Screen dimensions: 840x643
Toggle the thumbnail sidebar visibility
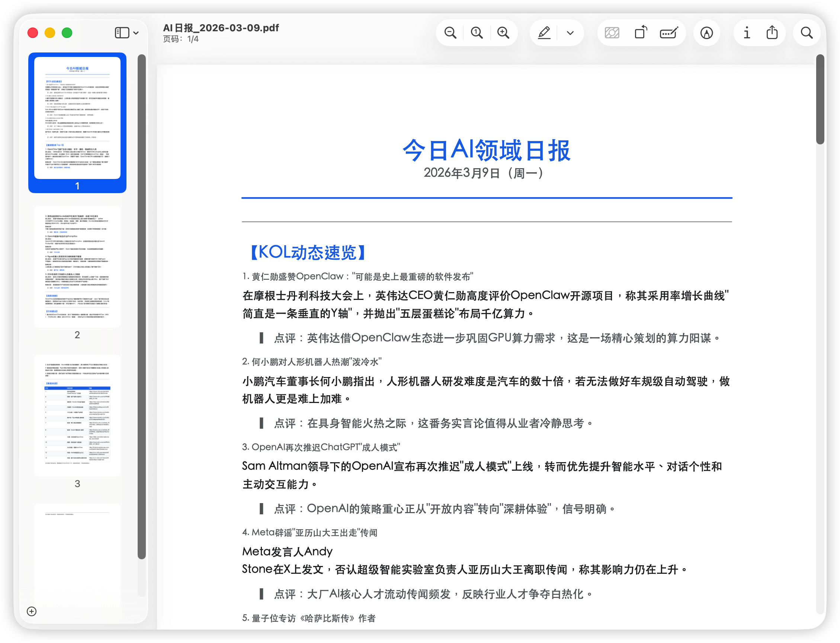click(122, 32)
